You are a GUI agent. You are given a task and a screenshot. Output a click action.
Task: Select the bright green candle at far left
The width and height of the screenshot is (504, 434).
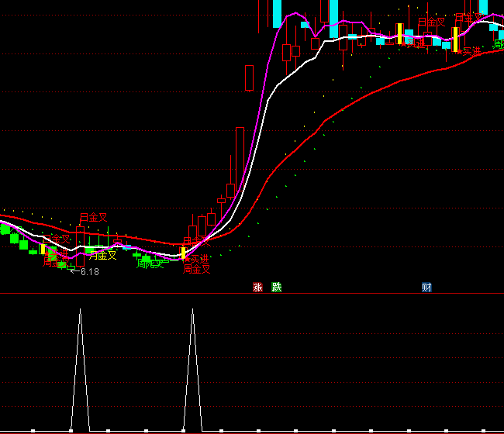click(x=5, y=229)
